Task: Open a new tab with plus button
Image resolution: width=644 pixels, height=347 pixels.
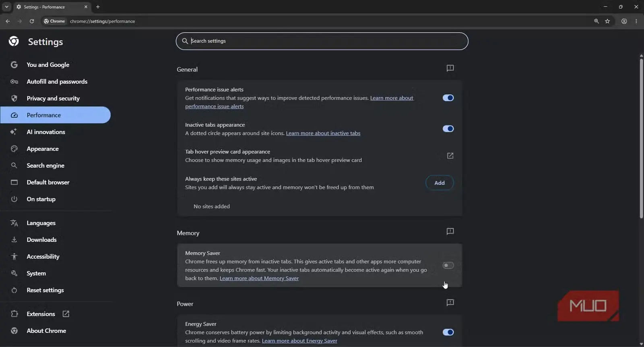Action: pyautogui.click(x=98, y=7)
